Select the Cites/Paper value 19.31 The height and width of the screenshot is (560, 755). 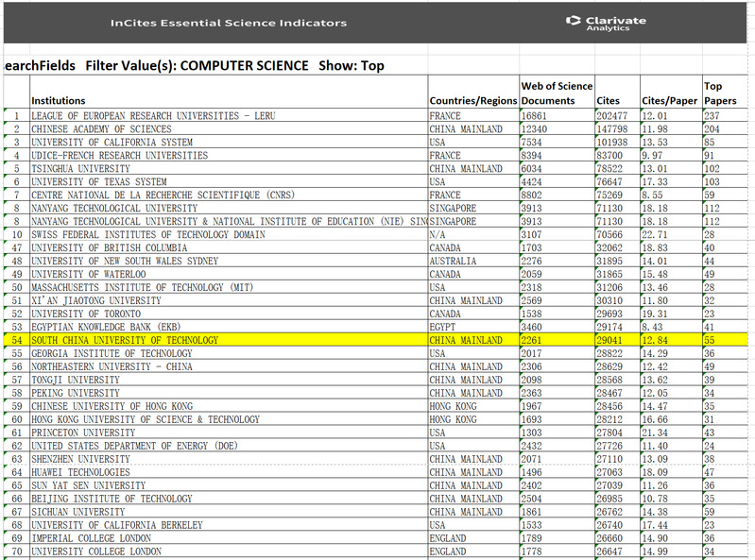pos(671,314)
